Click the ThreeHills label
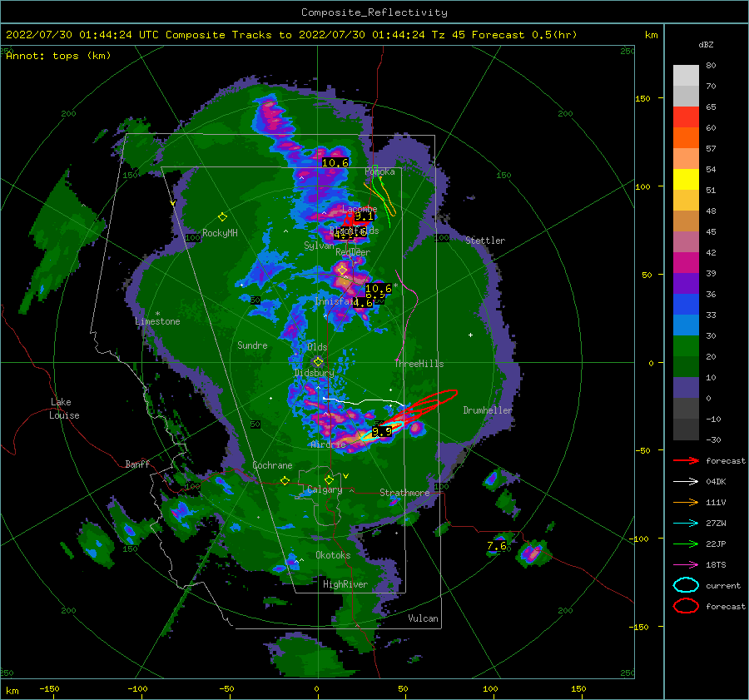 click(419, 364)
